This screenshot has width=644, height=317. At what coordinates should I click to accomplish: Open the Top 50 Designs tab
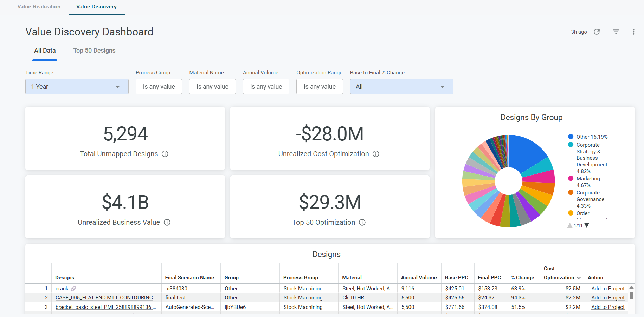(94, 51)
